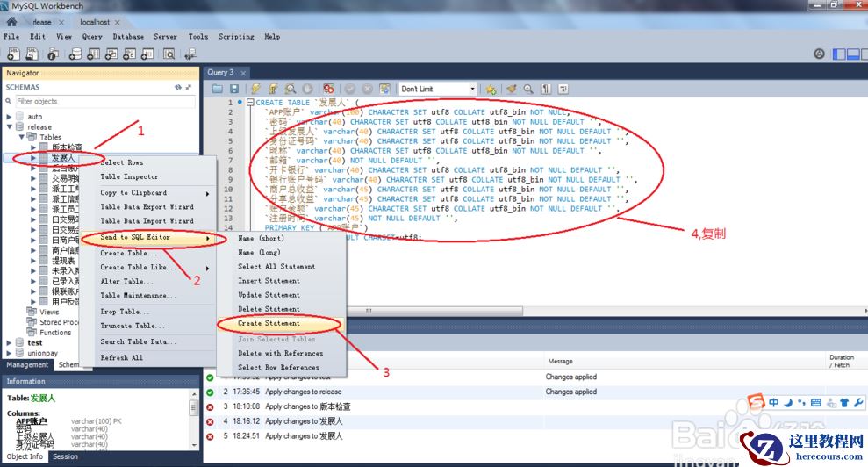Open the Don't Limit rows dropdown
The height and width of the screenshot is (467, 868).
point(472,89)
